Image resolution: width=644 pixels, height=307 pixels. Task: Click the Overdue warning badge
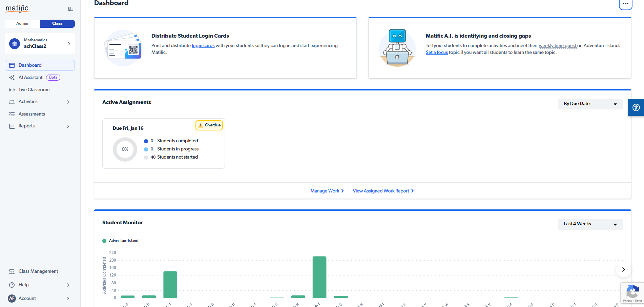point(209,125)
